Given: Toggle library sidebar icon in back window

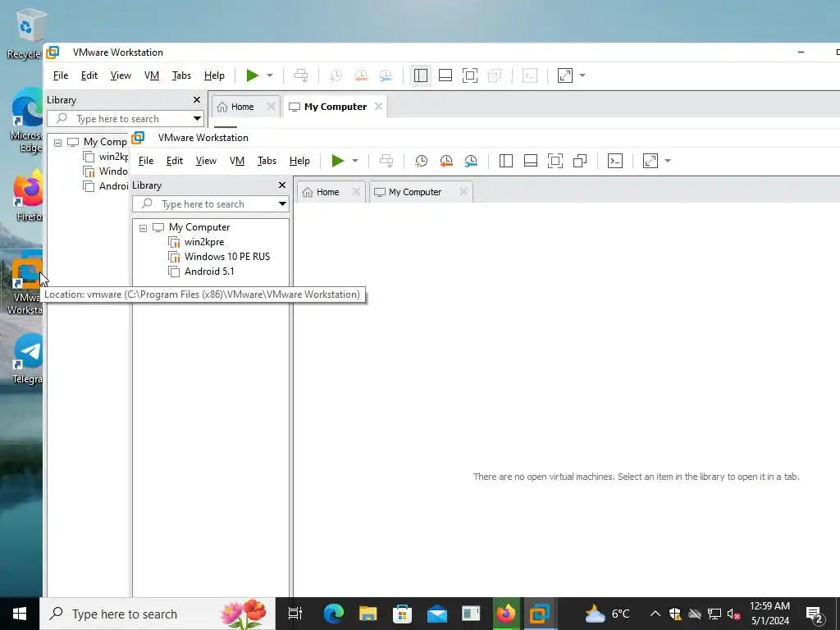Looking at the screenshot, I should pyautogui.click(x=421, y=75).
